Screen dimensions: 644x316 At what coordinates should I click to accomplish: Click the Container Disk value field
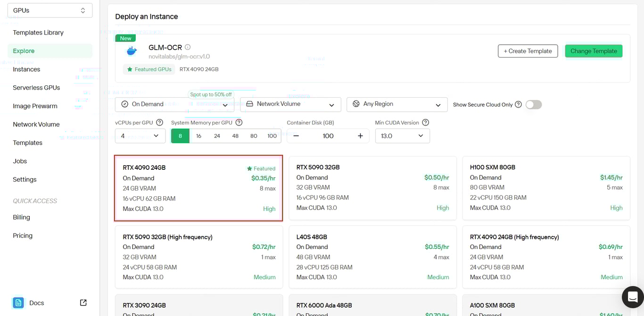click(x=328, y=136)
